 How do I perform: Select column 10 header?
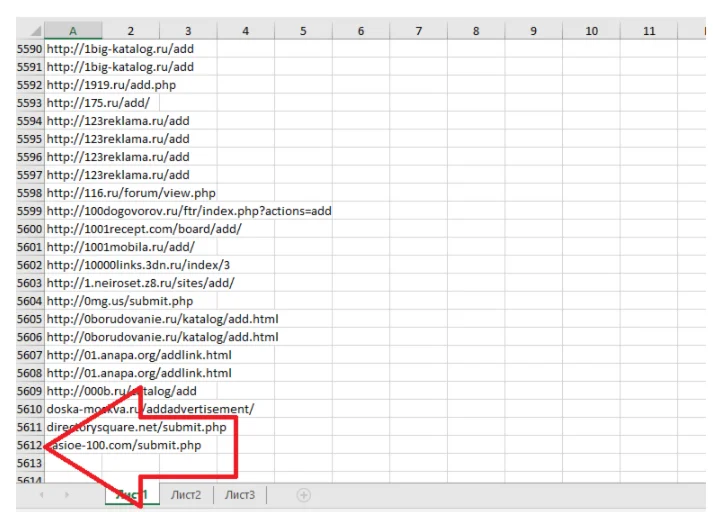(x=591, y=31)
